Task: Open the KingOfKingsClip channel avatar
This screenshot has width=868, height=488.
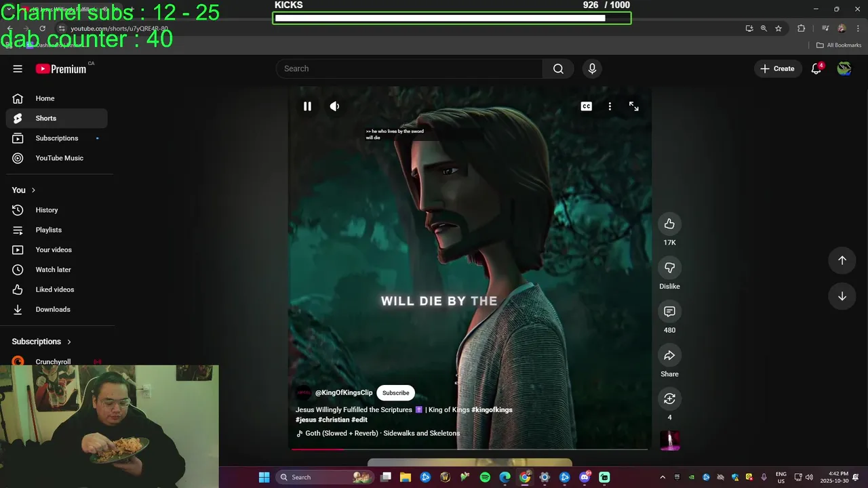Action: [303, 392]
